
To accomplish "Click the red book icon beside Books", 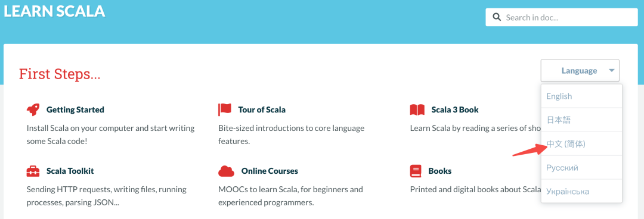I will point(416,171).
